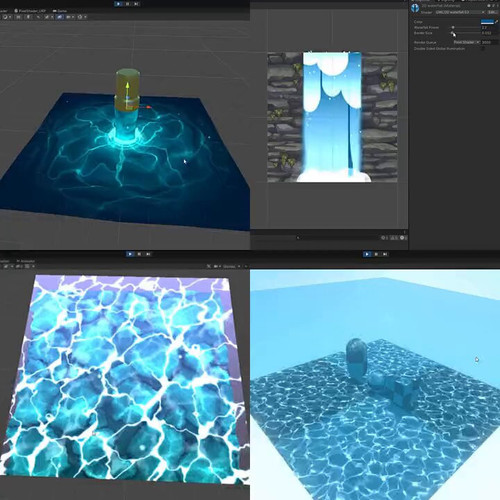Screen dimensions: 500x500
Task: Click the Border Size slider handle
Action: pos(452,33)
